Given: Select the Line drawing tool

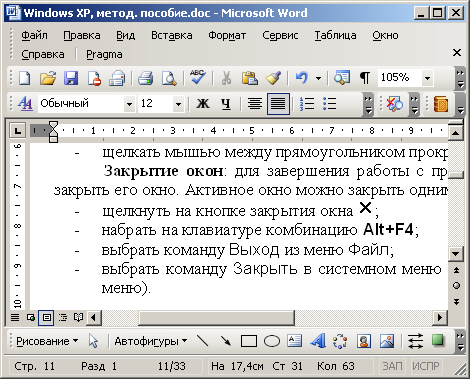Looking at the screenshot, I should (x=203, y=341).
